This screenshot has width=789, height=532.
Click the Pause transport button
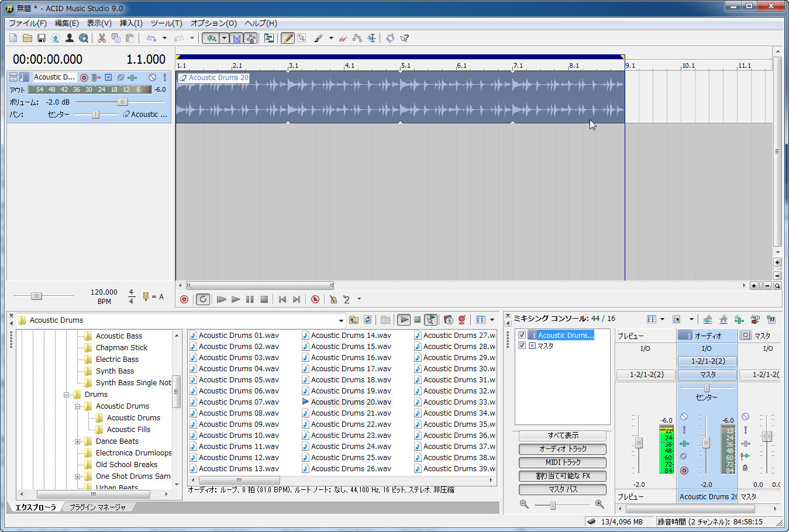click(250, 299)
